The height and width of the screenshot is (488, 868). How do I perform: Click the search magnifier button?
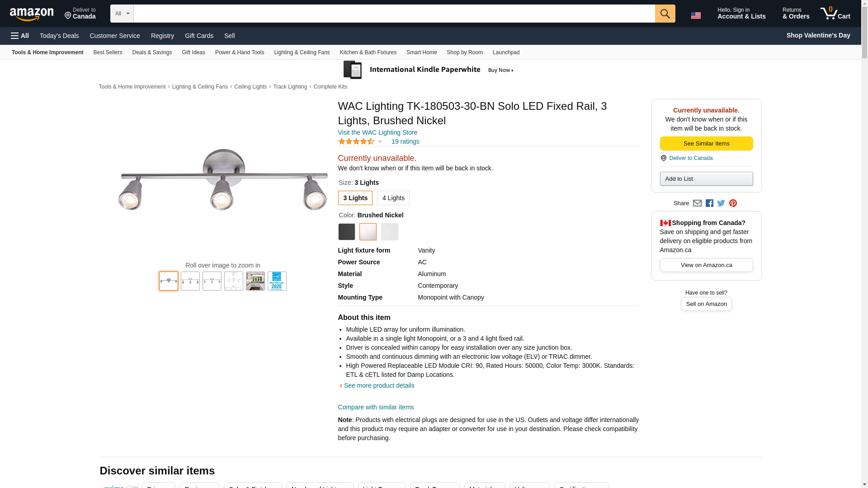point(665,14)
